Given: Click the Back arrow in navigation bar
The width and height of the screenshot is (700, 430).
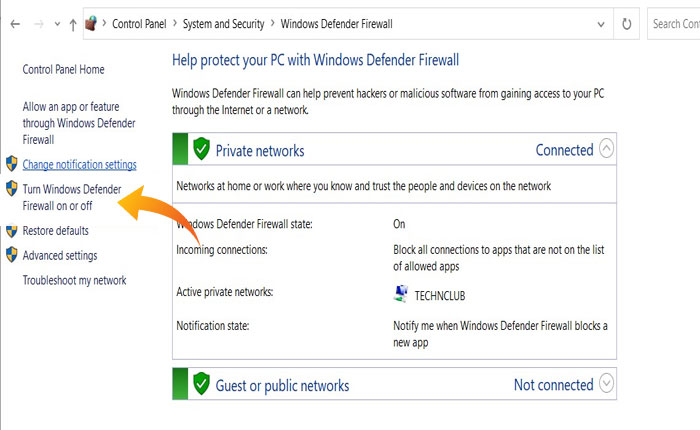Looking at the screenshot, I should coord(14,23).
